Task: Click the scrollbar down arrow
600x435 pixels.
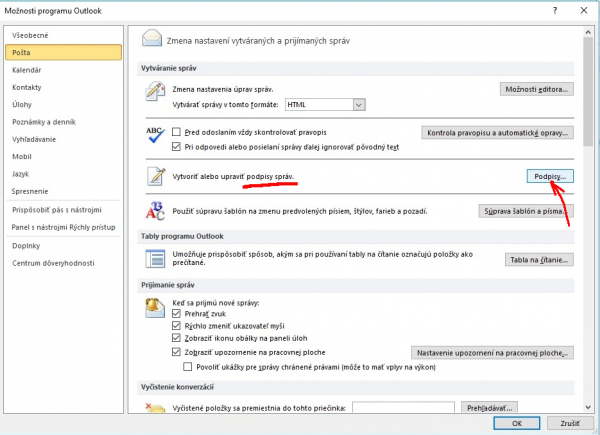Action: [588, 408]
